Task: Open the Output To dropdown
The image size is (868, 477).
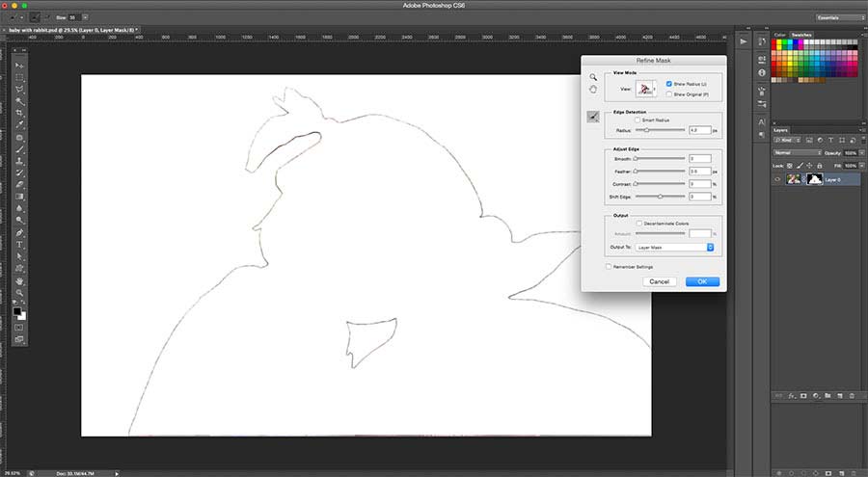Action: (x=675, y=248)
